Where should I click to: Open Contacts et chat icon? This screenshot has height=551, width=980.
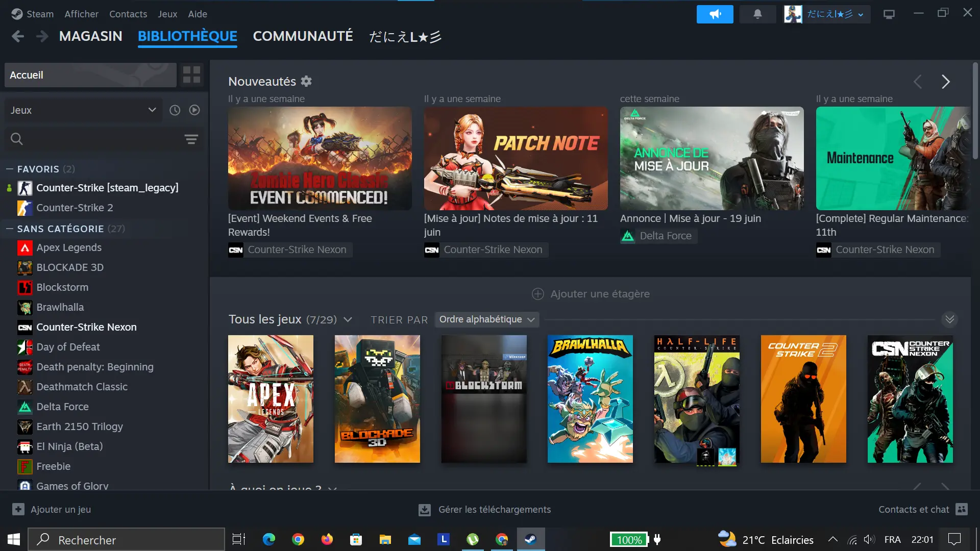click(x=962, y=509)
